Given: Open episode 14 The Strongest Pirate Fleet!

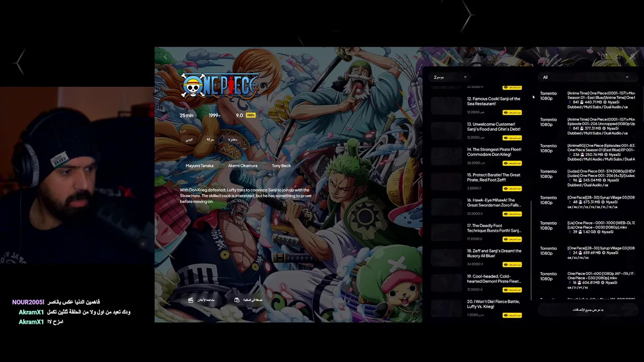Looking at the screenshot, I should [x=494, y=152].
